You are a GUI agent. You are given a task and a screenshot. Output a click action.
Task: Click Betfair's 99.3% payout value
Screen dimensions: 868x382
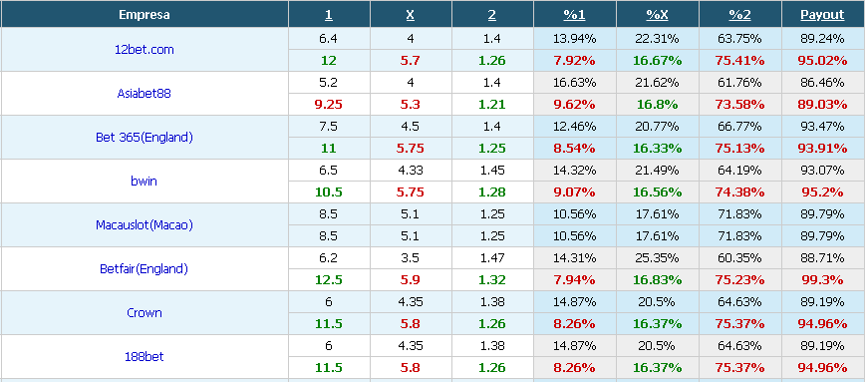[x=822, y=280]
